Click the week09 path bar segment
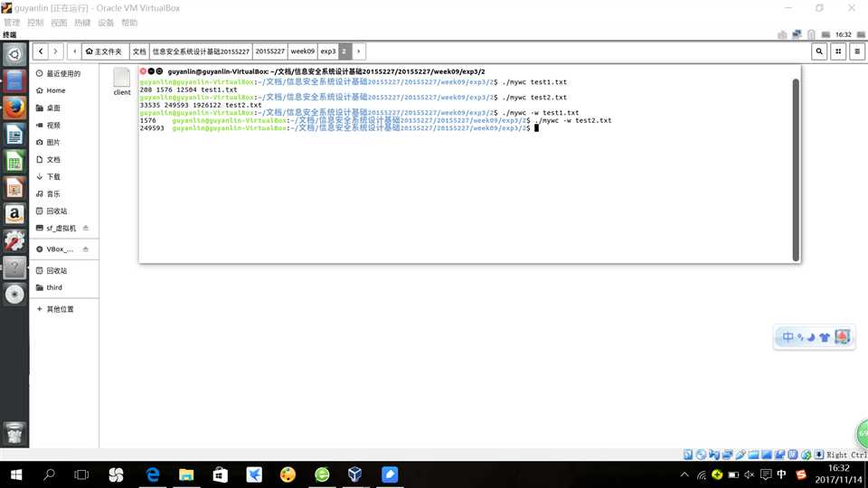The image size is (868, 488). [303, 52]
